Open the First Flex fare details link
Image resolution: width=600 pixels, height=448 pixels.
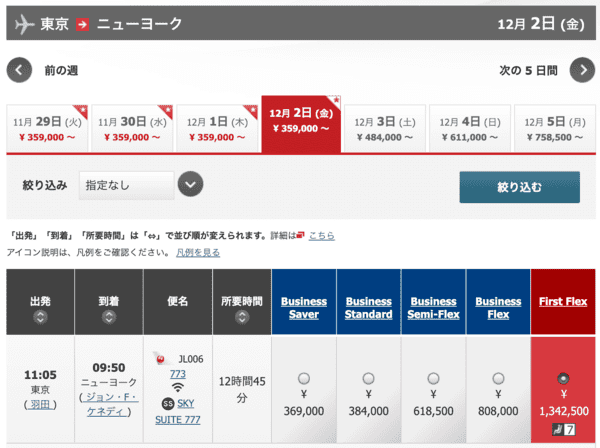click(563, 301)
